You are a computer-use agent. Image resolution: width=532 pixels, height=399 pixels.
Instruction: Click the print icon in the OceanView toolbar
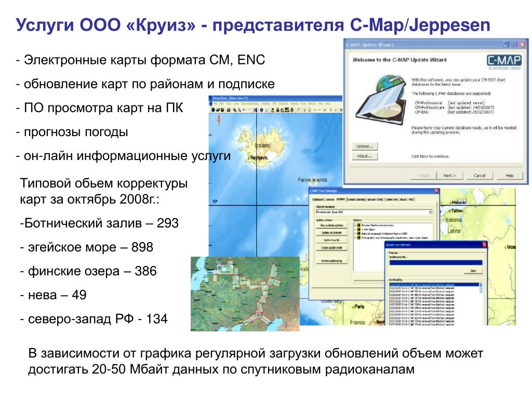(x=229, y=110)
